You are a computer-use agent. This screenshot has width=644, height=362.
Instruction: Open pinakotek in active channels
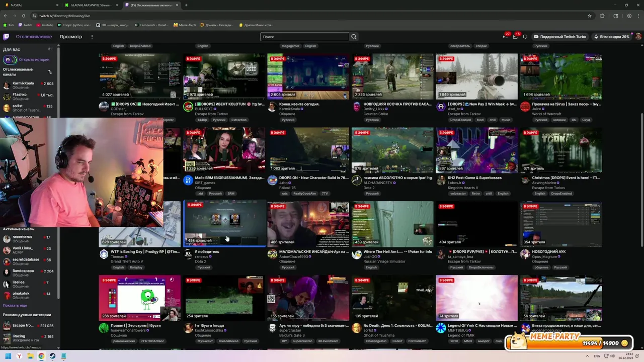coord(29,295)
